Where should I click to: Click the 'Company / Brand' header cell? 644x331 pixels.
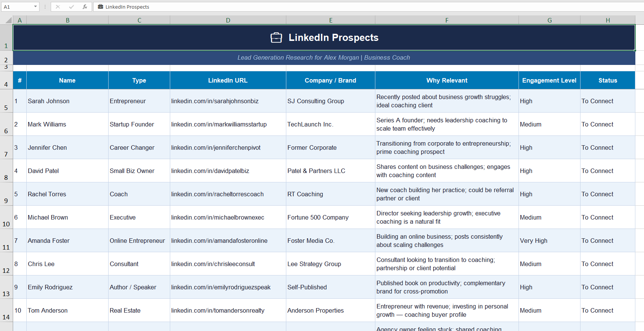[x=331, y=80]
